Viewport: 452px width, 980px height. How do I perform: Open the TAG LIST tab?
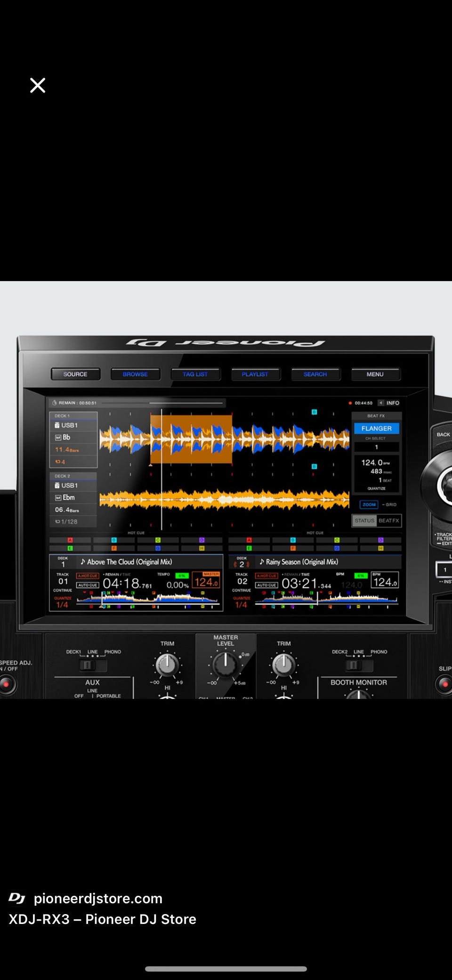pyautogui.click(x=195, y=374)
